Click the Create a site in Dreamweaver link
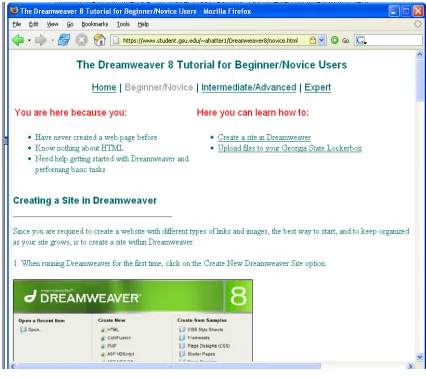Screen dimensions: 426x377 [264, 137]
